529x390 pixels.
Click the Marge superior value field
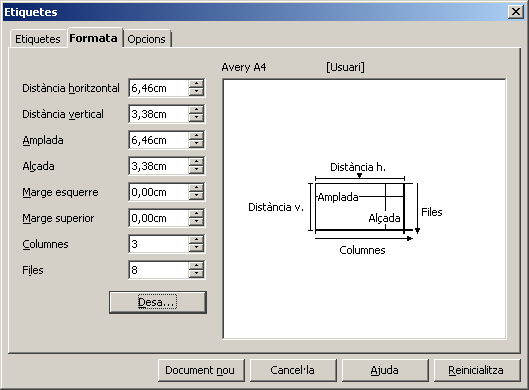coord(159,218)
